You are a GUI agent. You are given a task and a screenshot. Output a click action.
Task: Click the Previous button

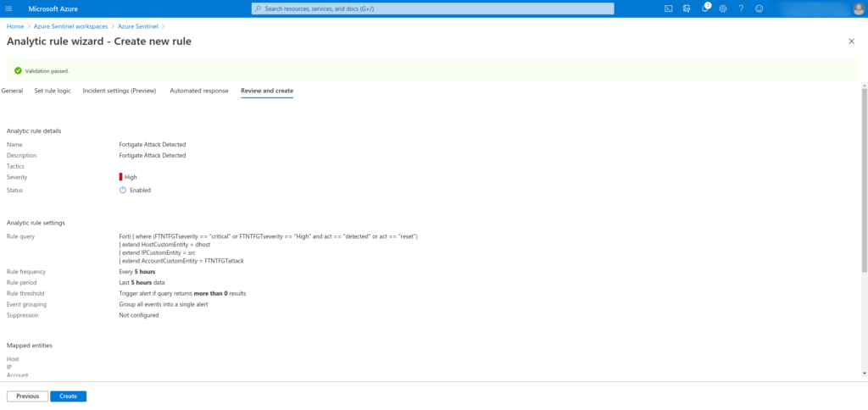[x=28, y=396]
